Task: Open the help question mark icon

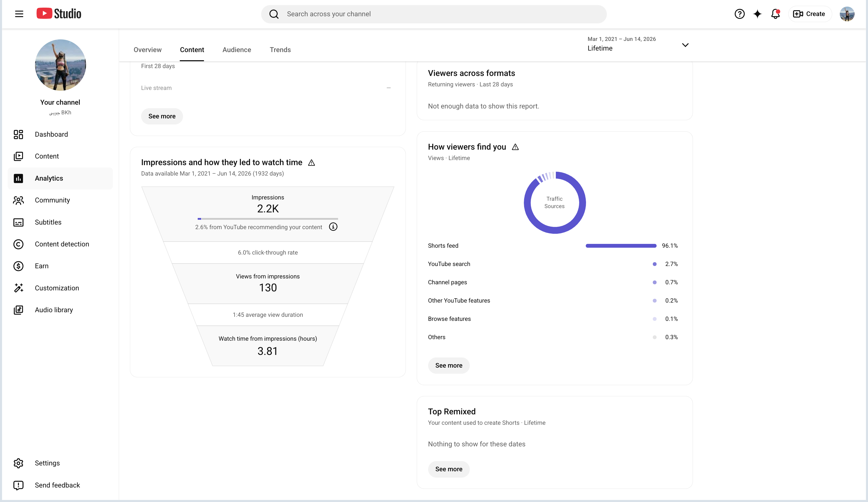Action: tap(739, 14)
